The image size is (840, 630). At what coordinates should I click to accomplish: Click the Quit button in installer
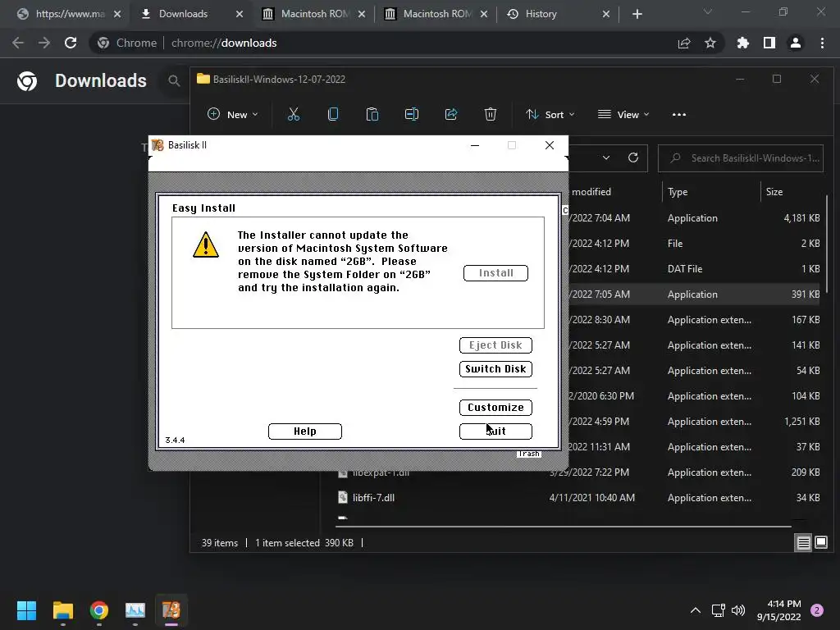495,431
